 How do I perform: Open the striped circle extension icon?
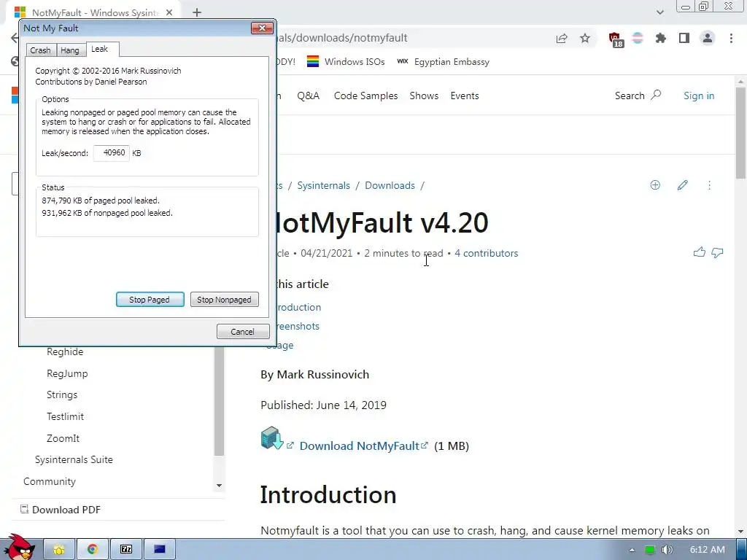point(638,38)
